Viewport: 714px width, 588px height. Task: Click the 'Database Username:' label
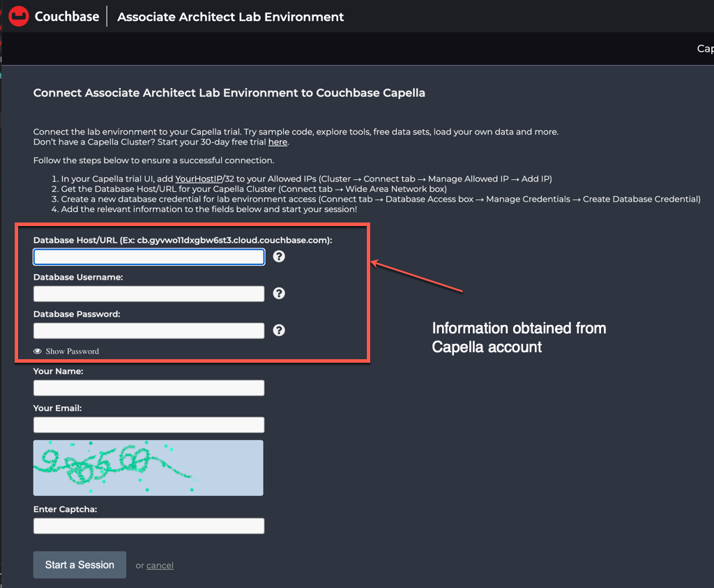78,277
